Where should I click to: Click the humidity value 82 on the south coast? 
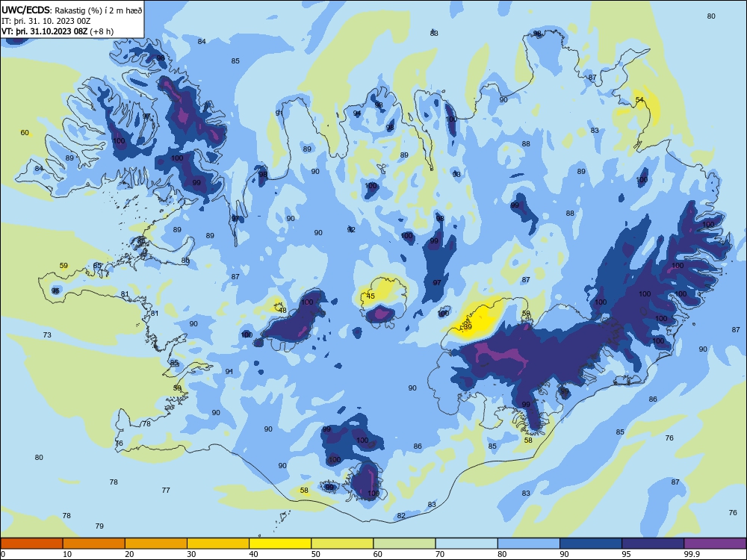coord(401,516)
